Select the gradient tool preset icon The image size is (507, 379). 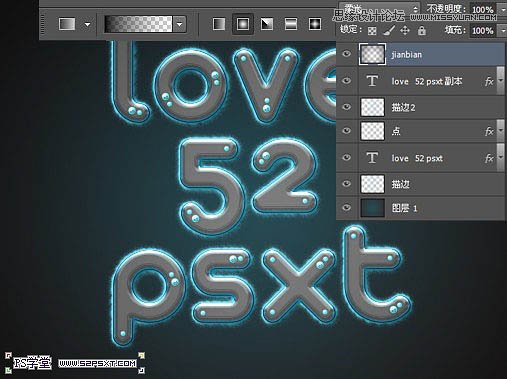tap(67, 24)
